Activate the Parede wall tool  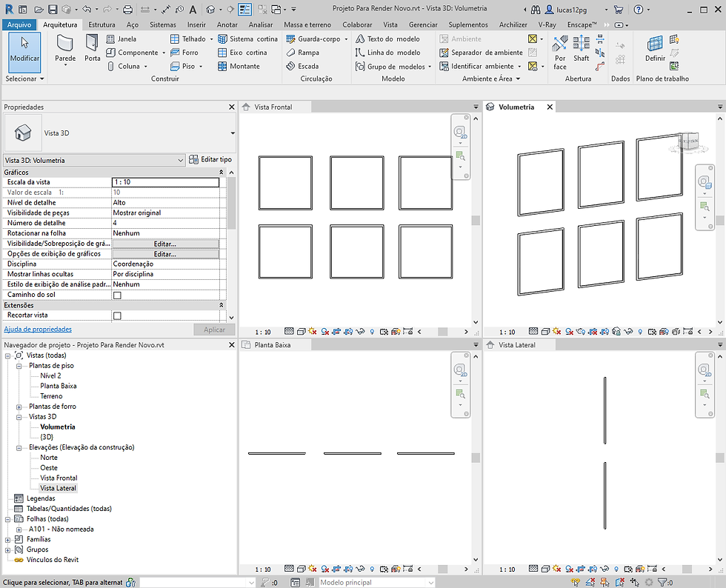[x=65, y=50]
